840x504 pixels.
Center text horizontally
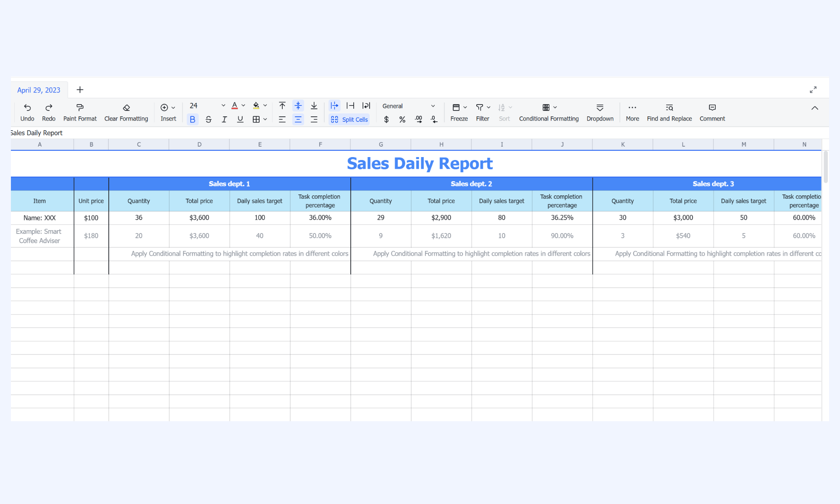298,120
